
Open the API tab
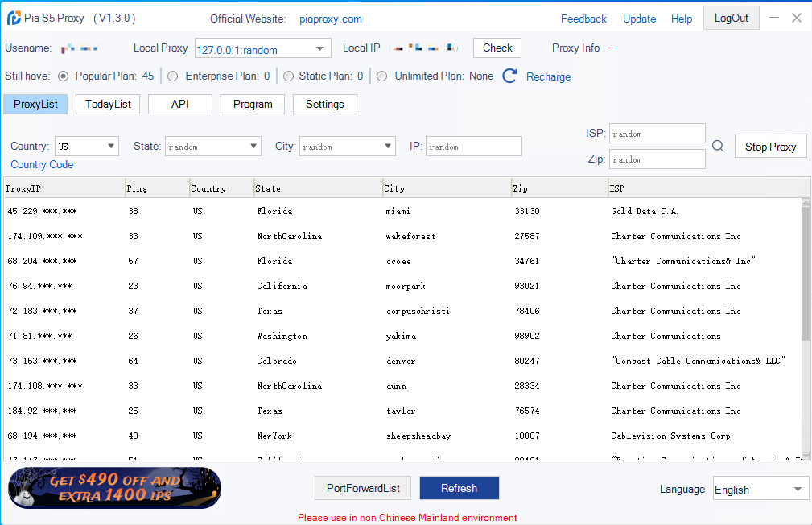(x=180, y=104)
